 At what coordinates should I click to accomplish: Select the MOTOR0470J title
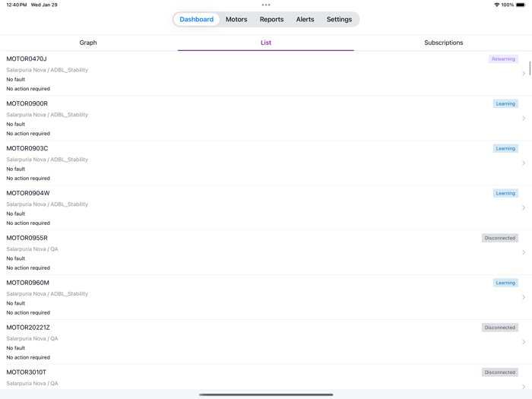point(27,59)
